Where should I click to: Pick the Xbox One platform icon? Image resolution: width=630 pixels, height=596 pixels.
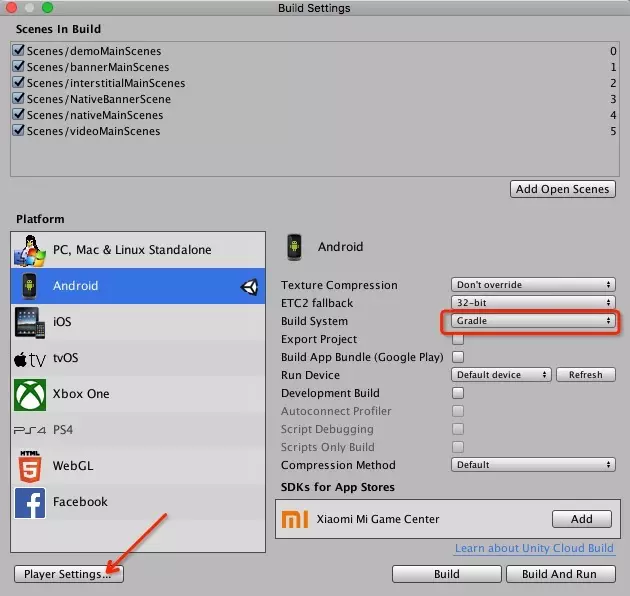click(30, 394)
